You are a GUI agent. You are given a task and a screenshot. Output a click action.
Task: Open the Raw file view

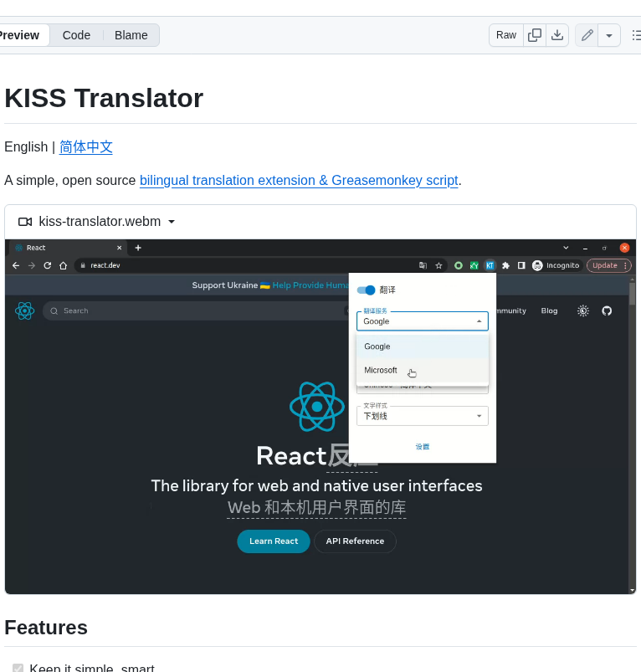click(506, 35)
